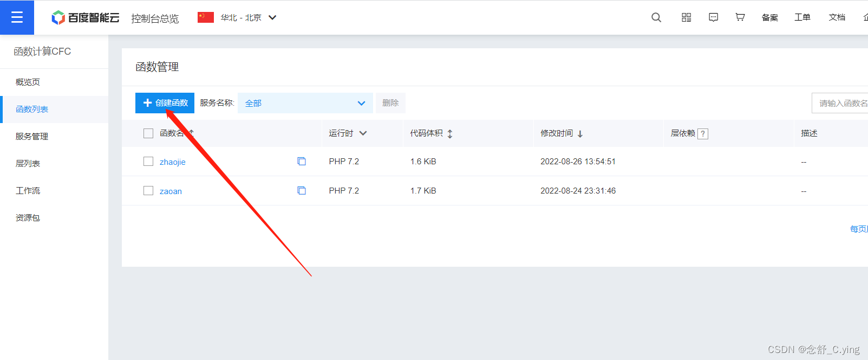The image size is (868, 360).
Task: Open the product grid icon
Action: (x=686, y=17)
